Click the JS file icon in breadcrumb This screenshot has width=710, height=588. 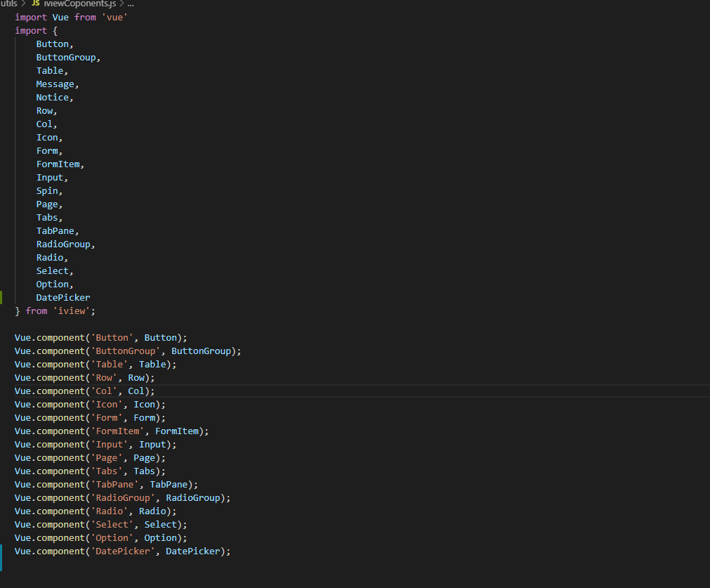35,4
